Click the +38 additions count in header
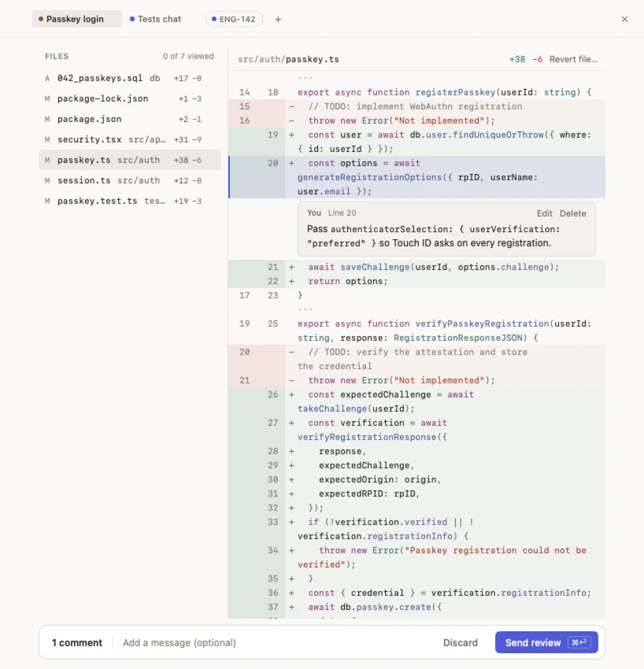The height and width of the screenshot is (669, 644). point(516,59)
